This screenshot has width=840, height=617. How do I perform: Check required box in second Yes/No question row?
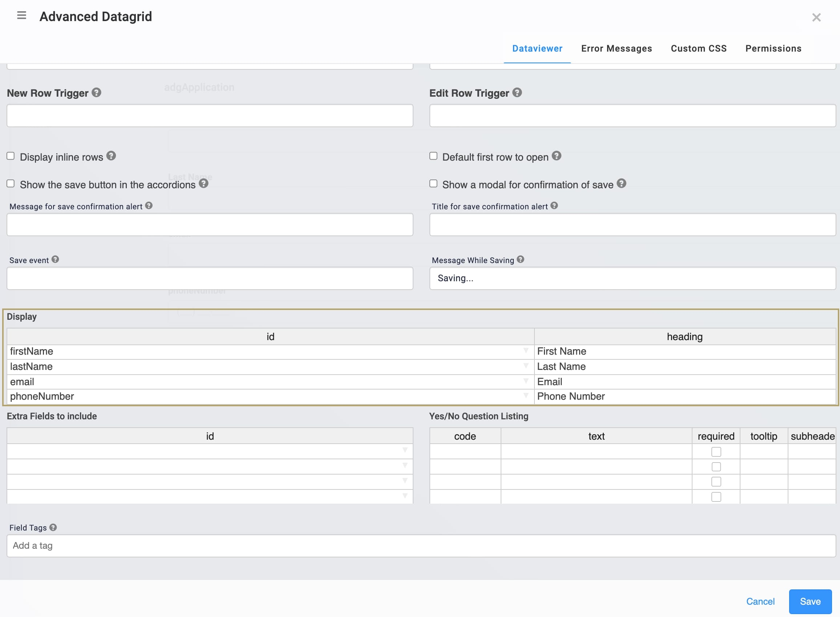(x=716, y=467)
